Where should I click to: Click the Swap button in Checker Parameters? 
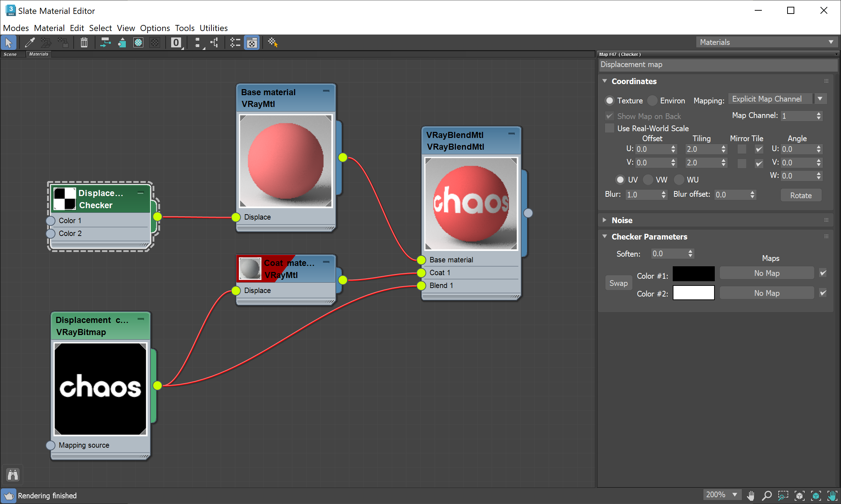pyautogui.click(x=619, y=283)
